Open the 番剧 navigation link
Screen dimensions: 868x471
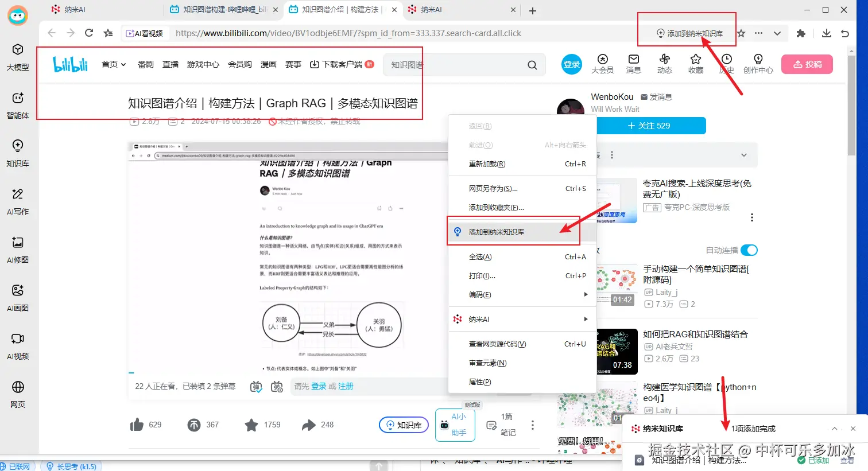pyautogui.click(x=146, y=64)
